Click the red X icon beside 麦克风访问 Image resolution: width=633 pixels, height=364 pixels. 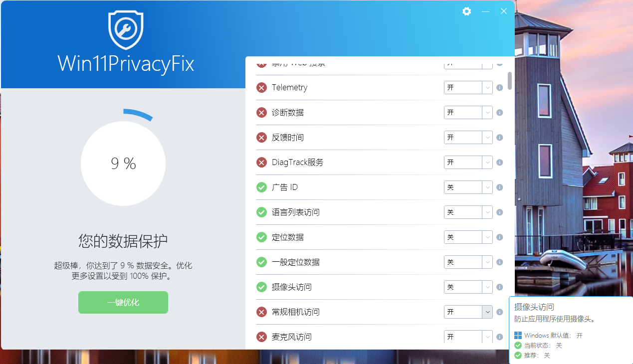[x=261, y=337]
